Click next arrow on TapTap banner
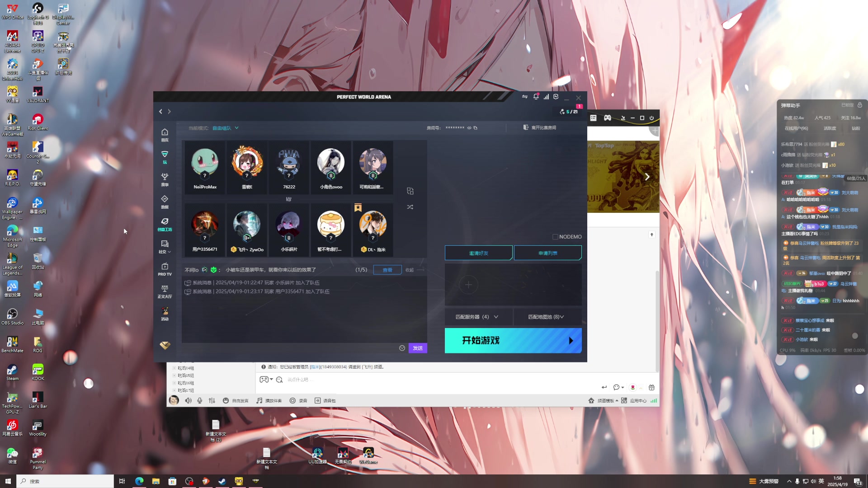 pos(647,177)
